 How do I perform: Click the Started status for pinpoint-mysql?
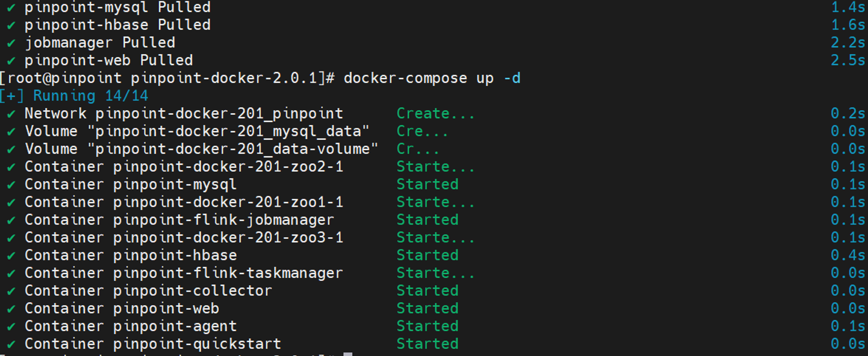click(x=427, y=184)
